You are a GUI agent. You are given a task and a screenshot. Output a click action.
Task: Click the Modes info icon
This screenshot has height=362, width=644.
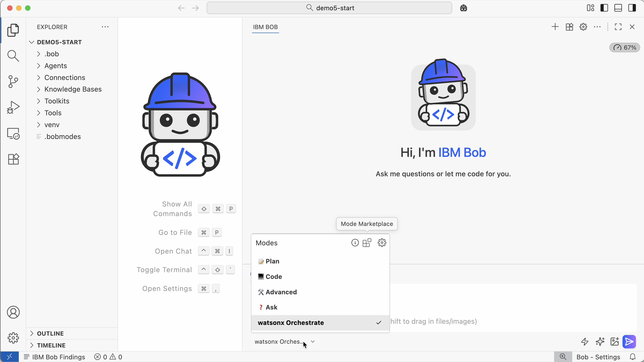[x=355, y=243]
